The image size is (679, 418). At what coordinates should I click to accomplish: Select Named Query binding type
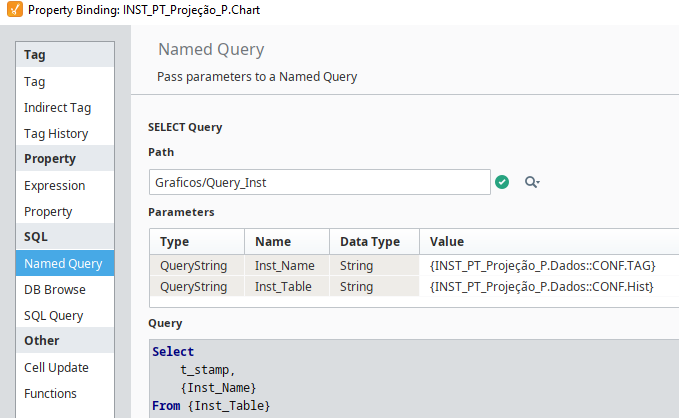pyautogui.click(x=63, y=263)
